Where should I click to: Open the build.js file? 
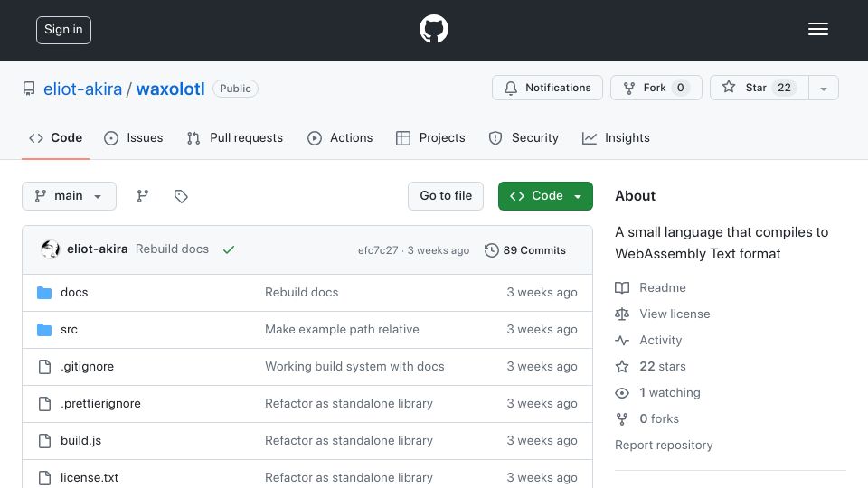pos(80,440)
